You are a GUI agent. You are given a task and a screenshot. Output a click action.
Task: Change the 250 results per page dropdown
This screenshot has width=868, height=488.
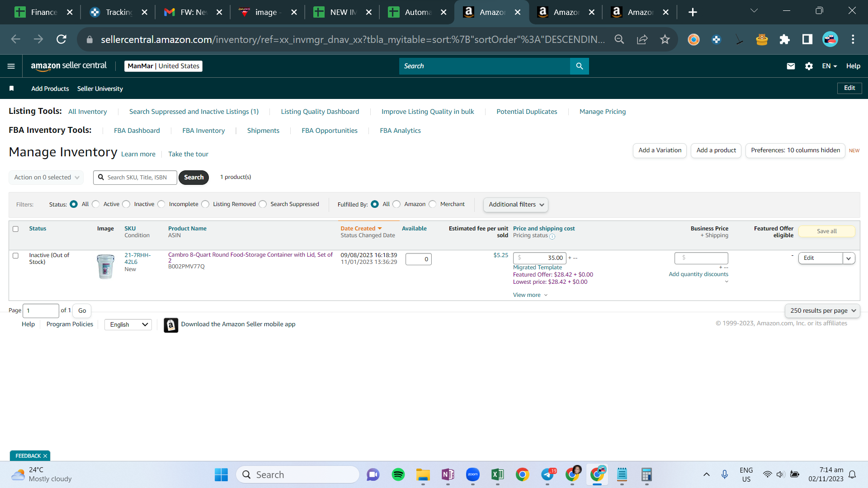823,311
